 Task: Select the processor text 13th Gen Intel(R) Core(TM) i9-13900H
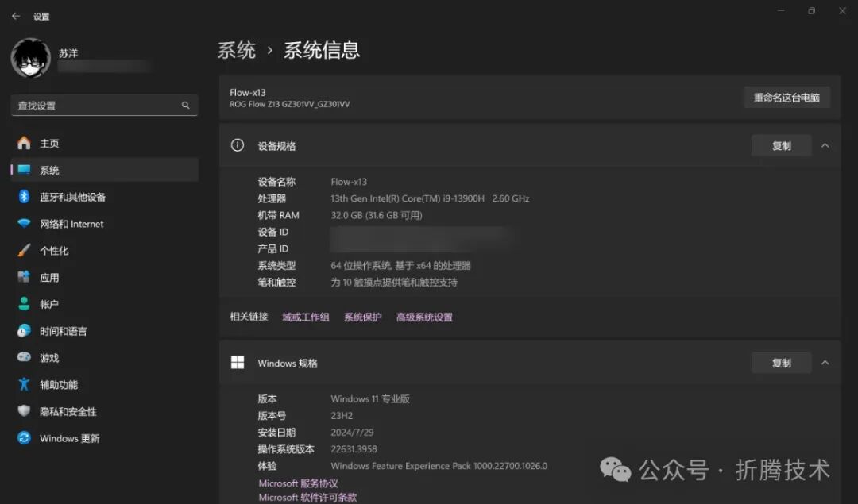coord(407,198)
